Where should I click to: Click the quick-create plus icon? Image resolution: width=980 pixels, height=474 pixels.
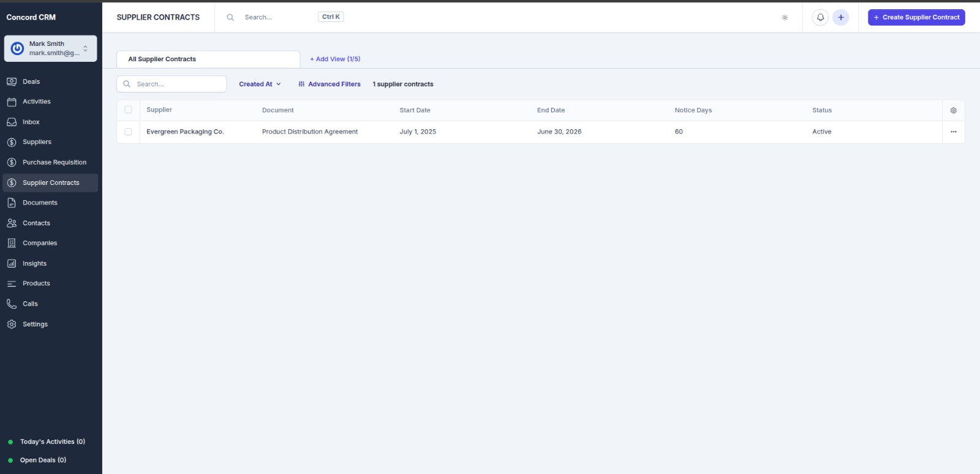click(840, 17)
